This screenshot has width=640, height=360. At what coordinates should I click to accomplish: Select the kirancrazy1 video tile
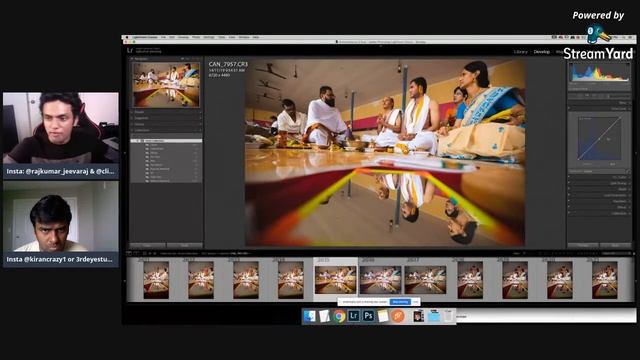coord(61,224)
